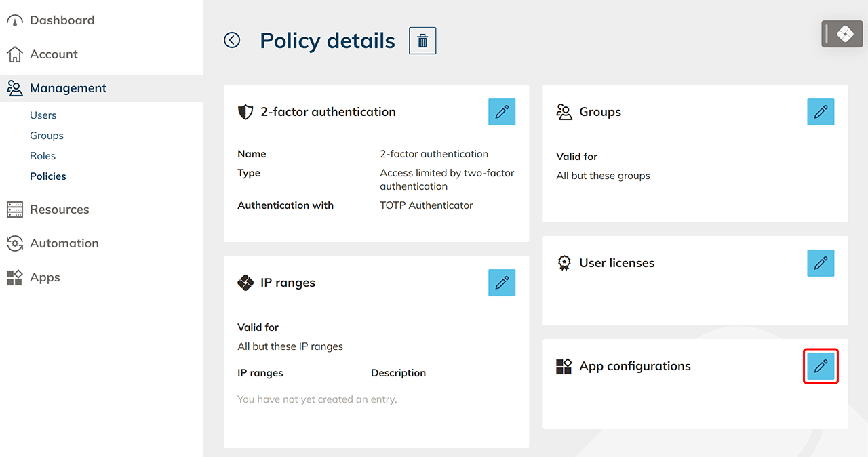Image resolution: width=868 pixels, height=457 pixels.
Task: Go to the Account section
Action: coord(54,54)
